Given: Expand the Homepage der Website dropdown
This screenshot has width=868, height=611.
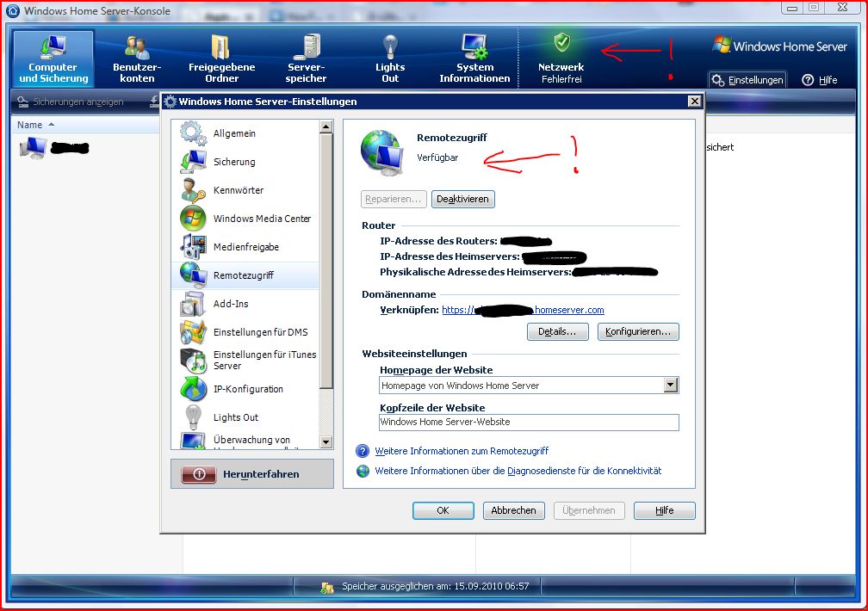Looking at the screenshot, I should [x=671, y=386].
